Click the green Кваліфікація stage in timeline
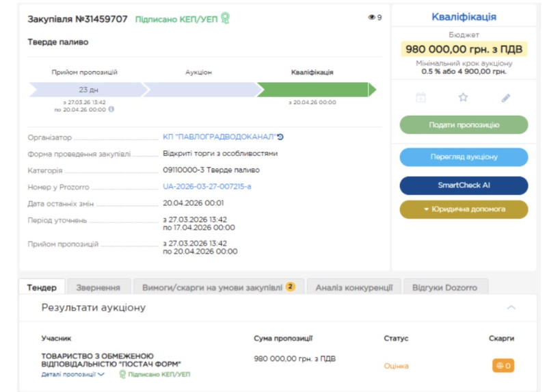547x392 pixels. 312,90
